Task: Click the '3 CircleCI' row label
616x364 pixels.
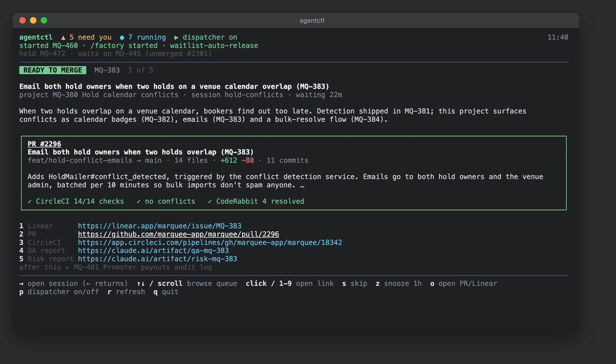Action: click(40, 242)
